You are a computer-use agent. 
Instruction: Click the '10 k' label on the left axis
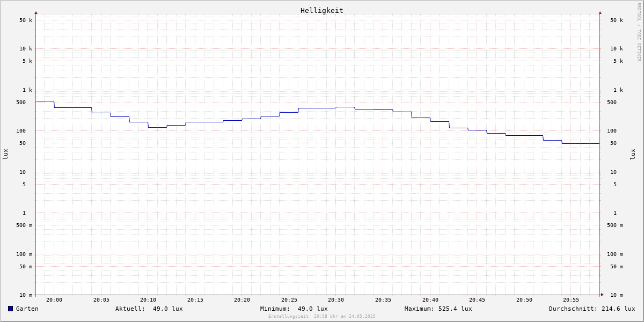tap(26, 49)
